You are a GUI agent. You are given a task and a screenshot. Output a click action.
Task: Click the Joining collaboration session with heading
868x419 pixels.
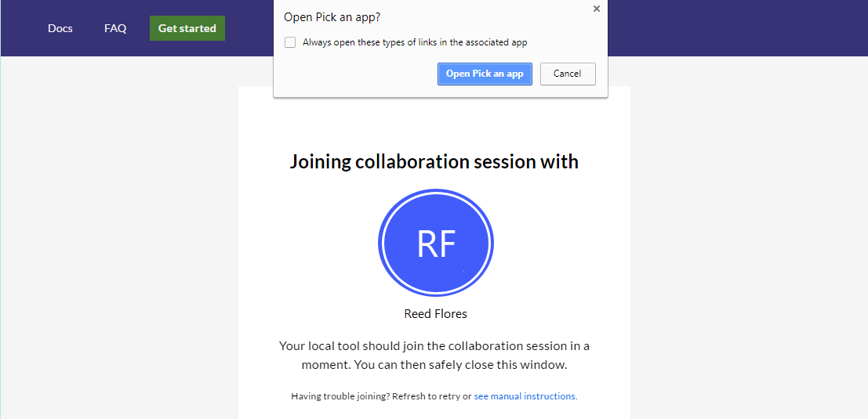coord(434,162)
